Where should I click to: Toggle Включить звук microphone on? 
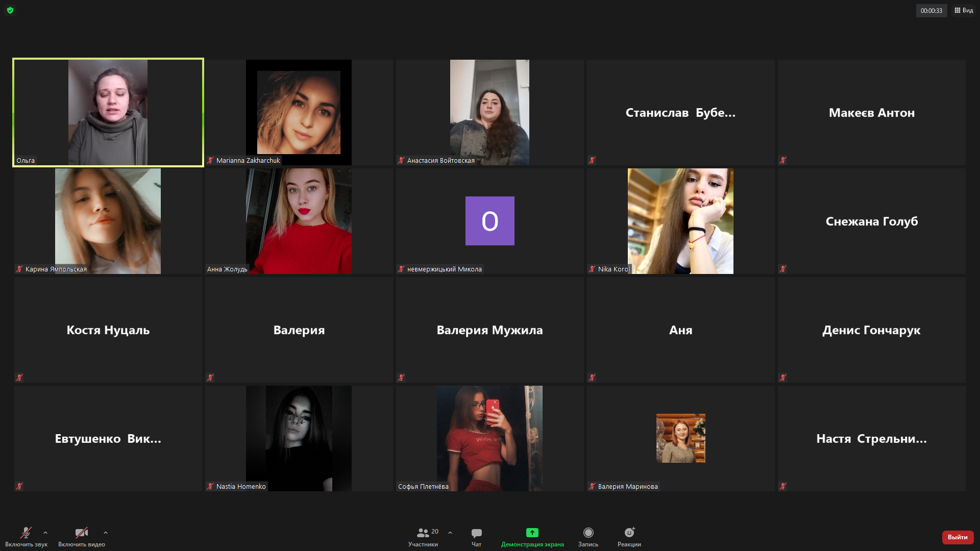click(x=26, y=537)
